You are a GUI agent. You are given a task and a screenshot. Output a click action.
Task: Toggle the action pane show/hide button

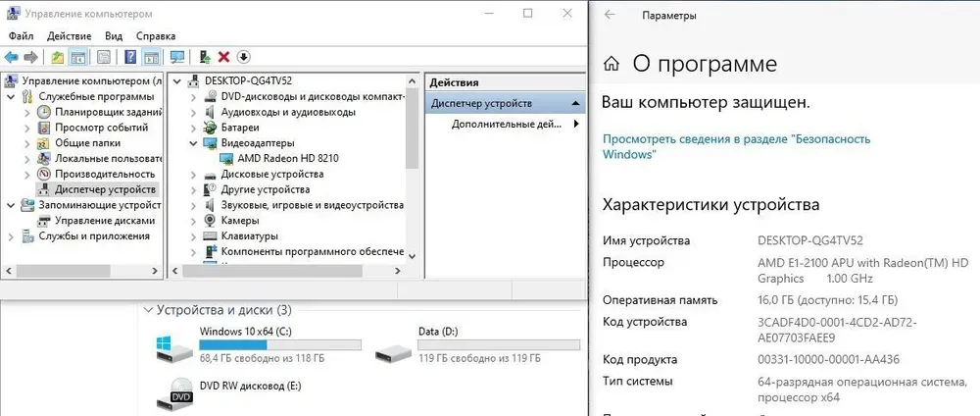(x=151, y=57)
